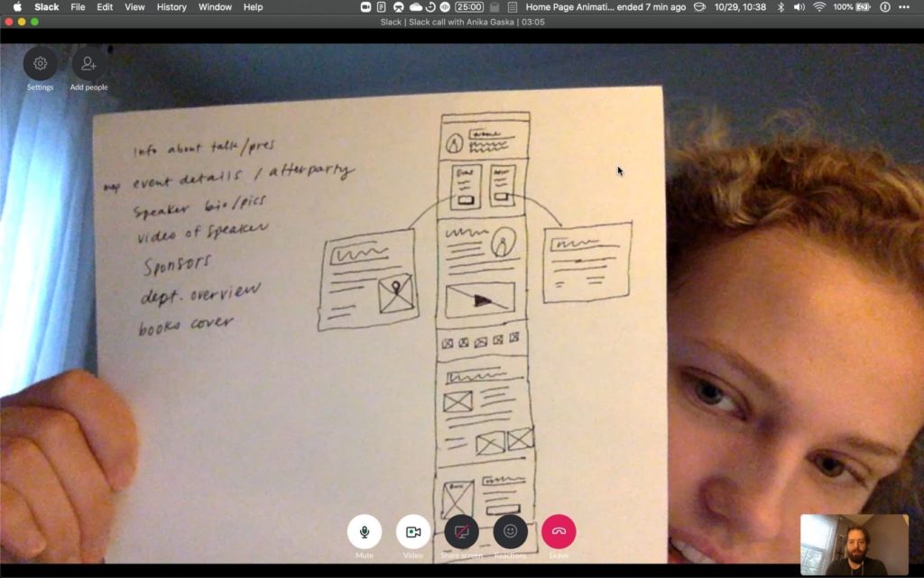Open the volume control in menu bar

pyautogui.click(x=799, y=7)
